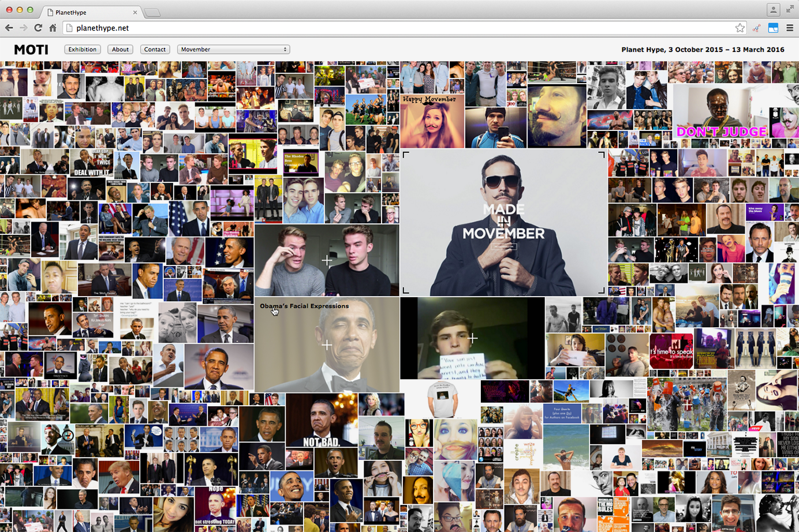Open the Exhibition page
The height and width of the screenshot is (532, 799).
pos(83,50)
